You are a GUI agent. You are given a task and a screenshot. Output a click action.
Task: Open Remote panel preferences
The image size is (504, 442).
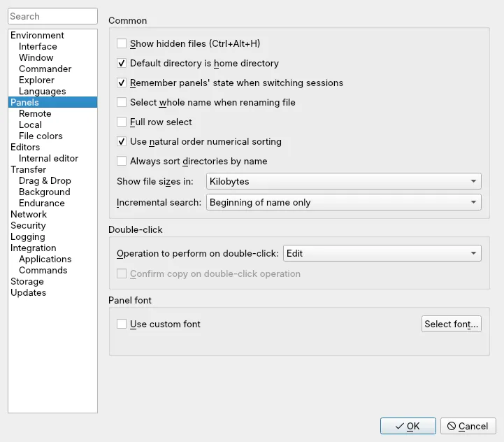[35, 113]
